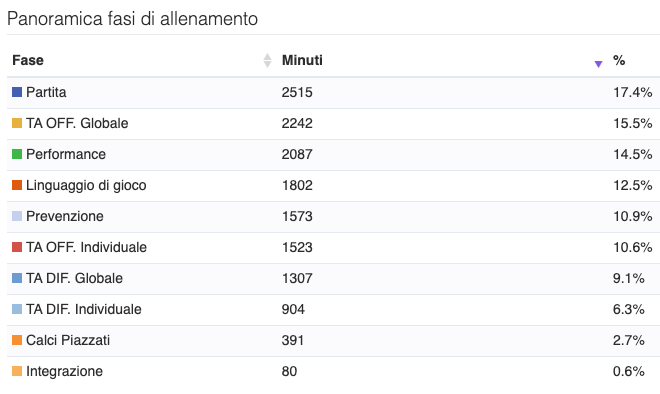Click the yellow TA OFF. Globale swatch
The width and height of the screenshot is (660, 394).
click(17, 123)
